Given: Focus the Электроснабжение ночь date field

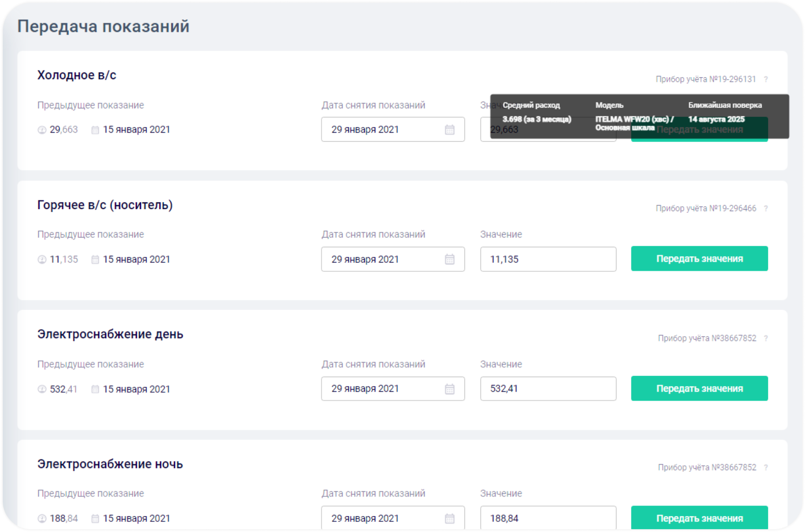Looking at the screenshot, I should click(x=393, y=518).
